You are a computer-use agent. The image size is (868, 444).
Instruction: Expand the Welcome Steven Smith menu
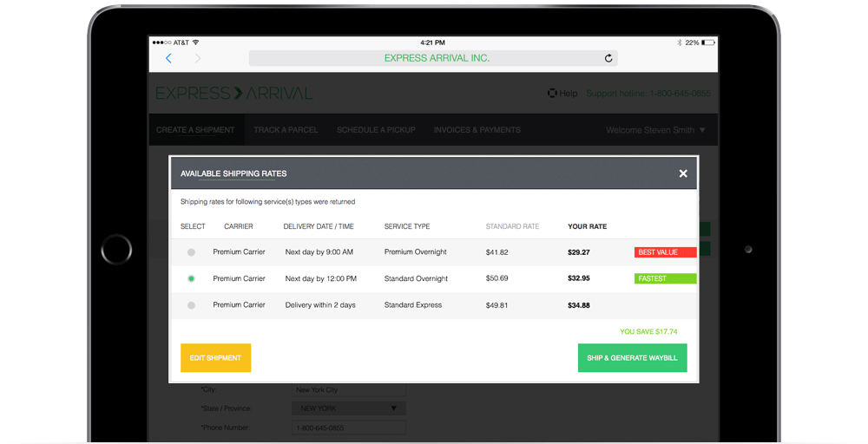pyautogui.click(x=655, y=130)
